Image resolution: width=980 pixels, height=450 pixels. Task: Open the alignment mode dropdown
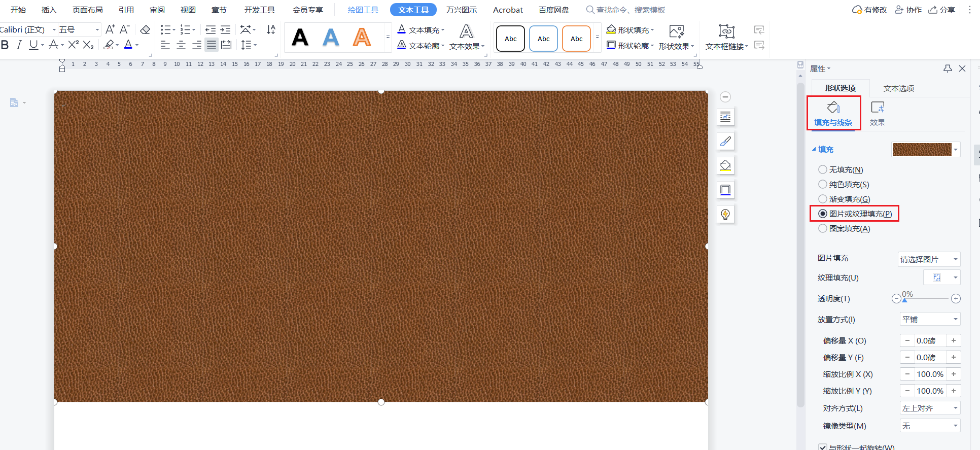pyautogui.click(x=930, y=408)
